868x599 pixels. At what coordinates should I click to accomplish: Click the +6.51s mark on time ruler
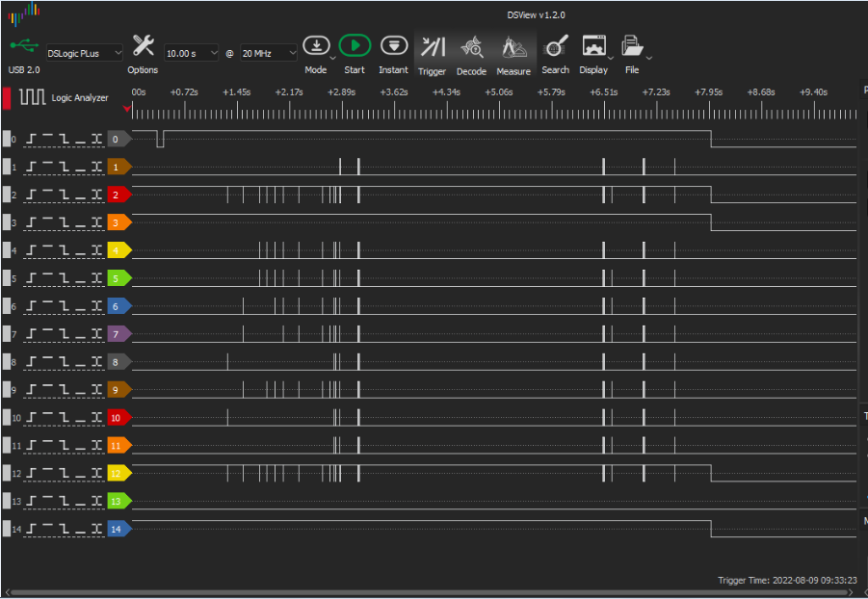[x=603, y=91]
